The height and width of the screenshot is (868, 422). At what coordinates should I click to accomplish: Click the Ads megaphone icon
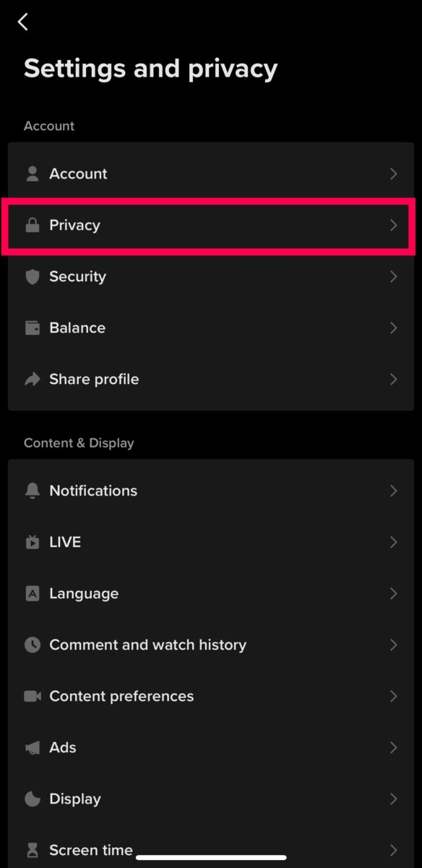click(32, 747)
